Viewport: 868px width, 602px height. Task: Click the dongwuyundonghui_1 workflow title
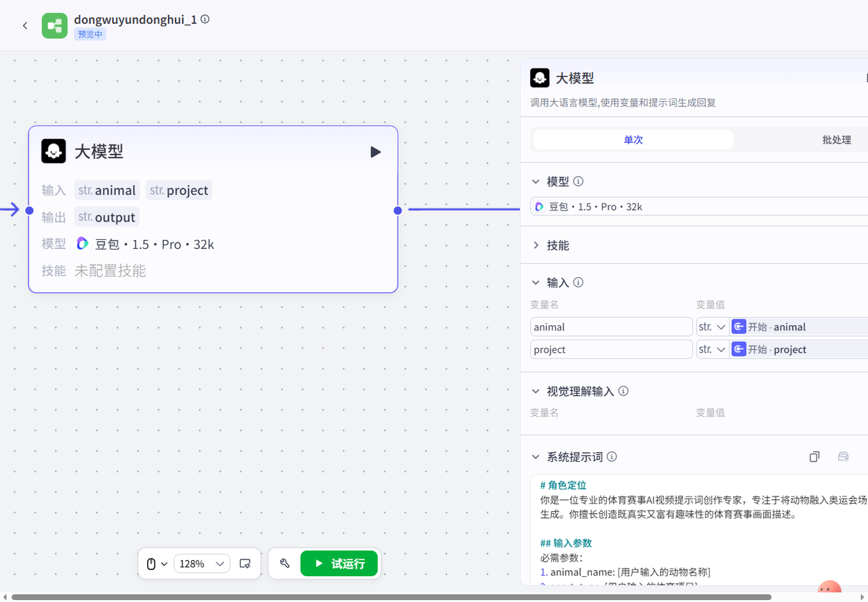[x=136, y=19]
